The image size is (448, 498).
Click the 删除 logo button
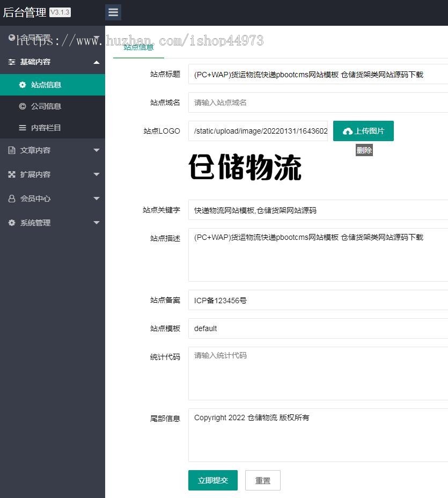tap(364, 150)
